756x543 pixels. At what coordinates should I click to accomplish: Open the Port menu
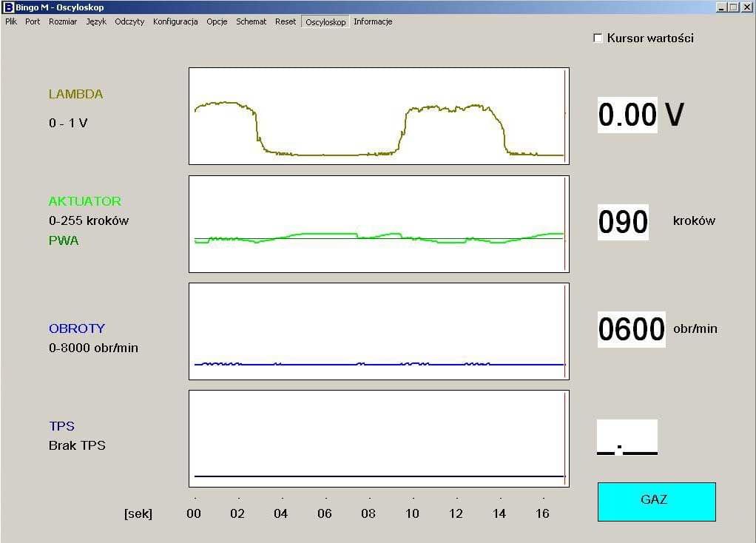pyautogui.click(x=33, y=21)
